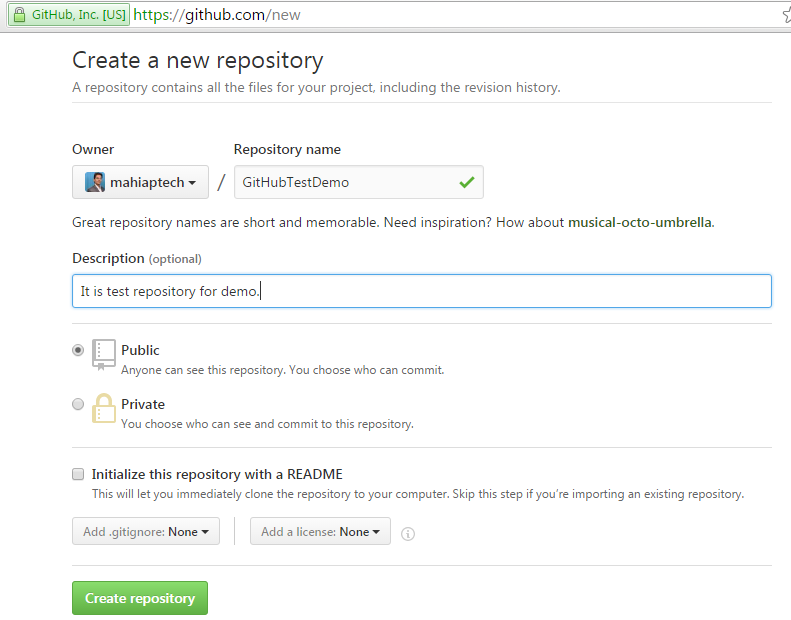The image size is (791, 620).
Task: Click the Private repository lock icon
Action: point(103,408)
